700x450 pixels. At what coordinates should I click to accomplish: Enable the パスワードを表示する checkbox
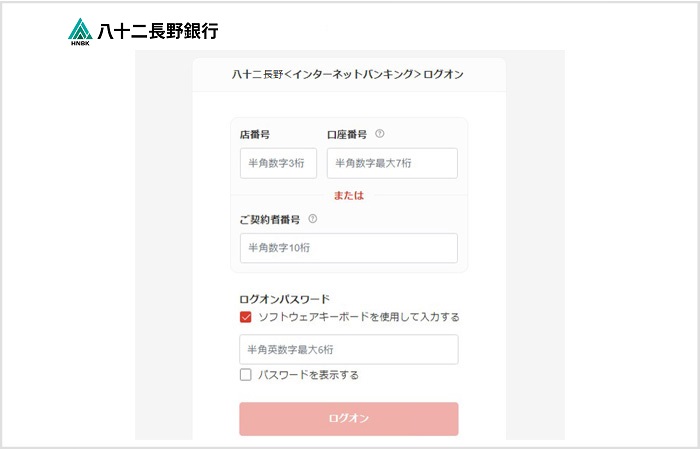[x=246, y=375]
